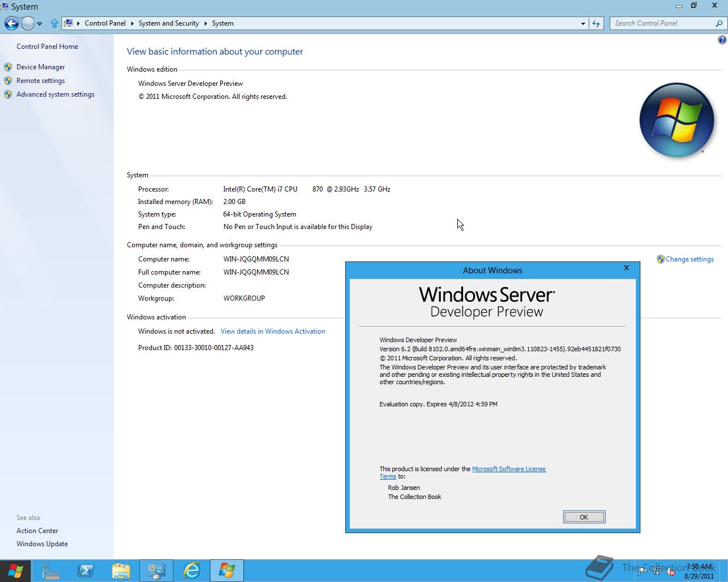Open Advanced system settings

(x=55, y=94)
